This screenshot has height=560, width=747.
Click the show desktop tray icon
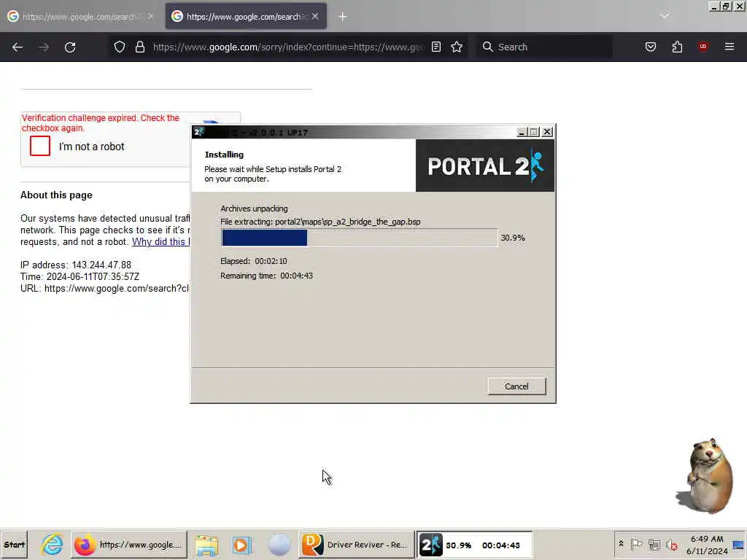click(738, 545)
